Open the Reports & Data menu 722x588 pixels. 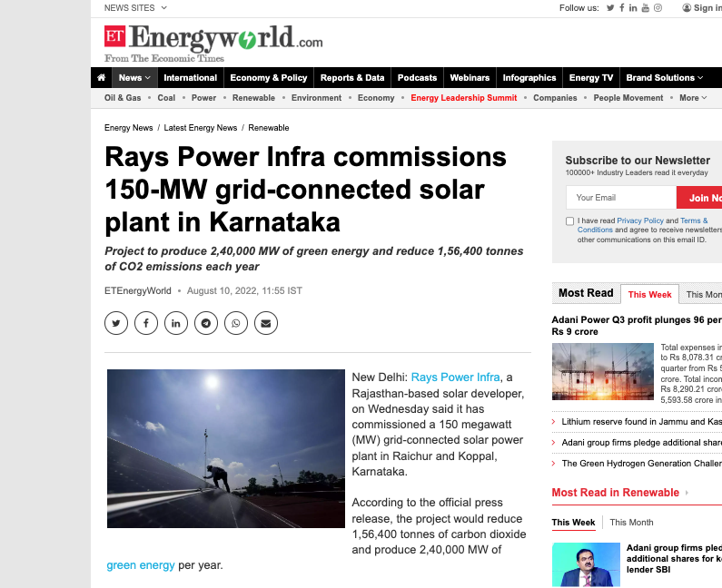point(352,78)
